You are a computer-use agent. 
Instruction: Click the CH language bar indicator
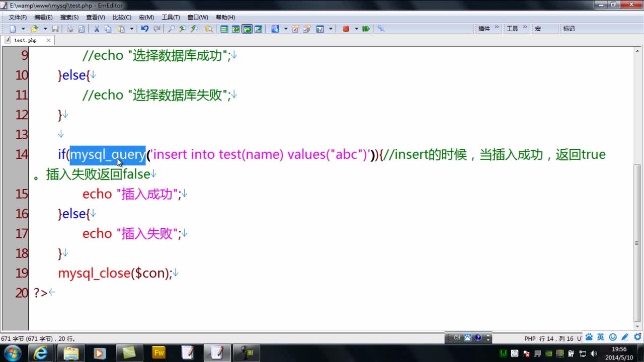pyautogui.click(x=457, y=338)
